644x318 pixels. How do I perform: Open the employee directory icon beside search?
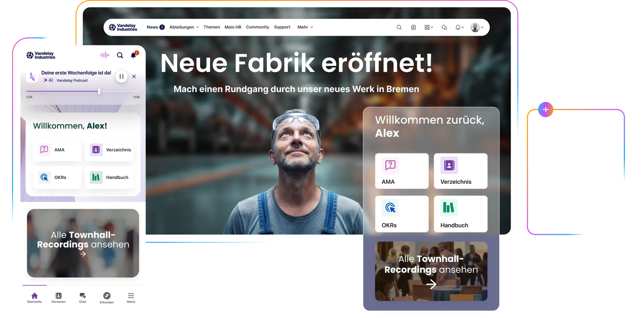point(414,27)
